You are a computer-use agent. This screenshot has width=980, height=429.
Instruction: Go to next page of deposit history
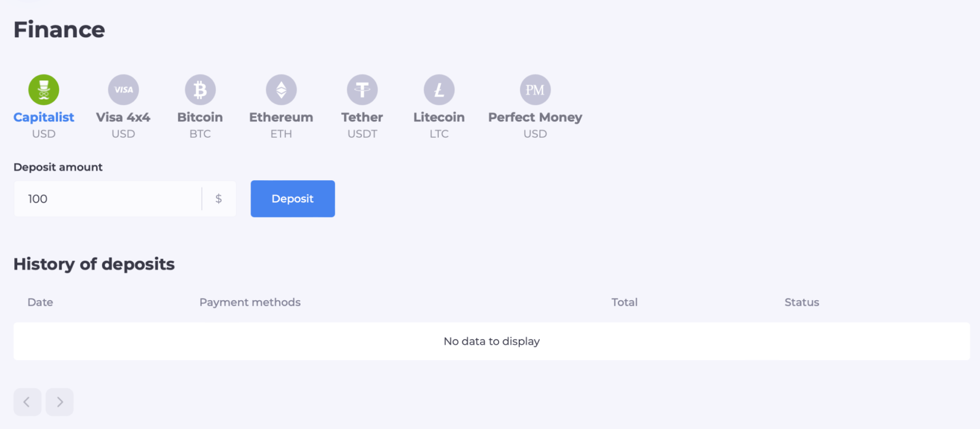click(x=60, y=402)
